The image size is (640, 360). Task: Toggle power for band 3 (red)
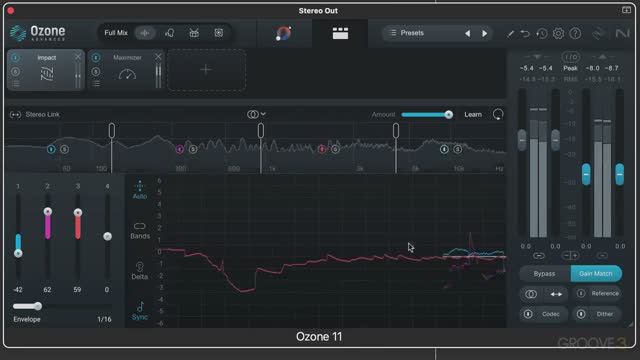322,149
